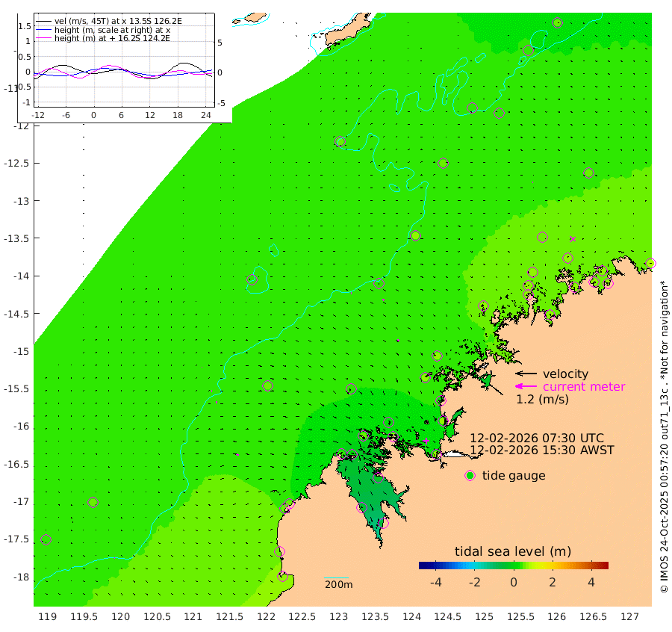Click inset legend 'height (m) at + 16.2S 124.2E'

(112, 39)
